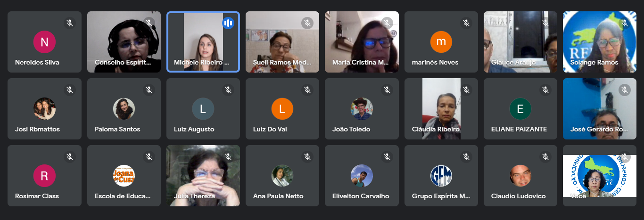Click the muted mic icon on Luiz Do Val's tile

coord(307,90)
